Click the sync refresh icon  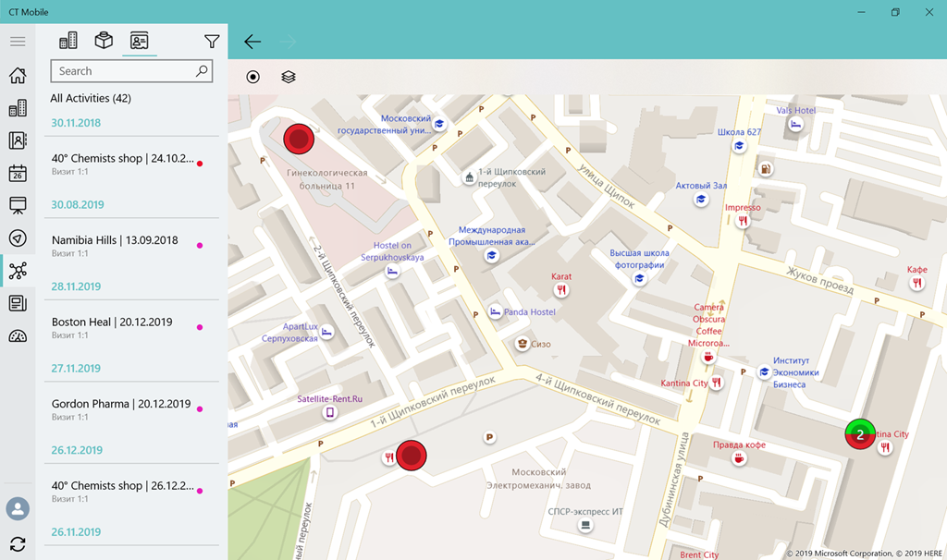[18, 544]
